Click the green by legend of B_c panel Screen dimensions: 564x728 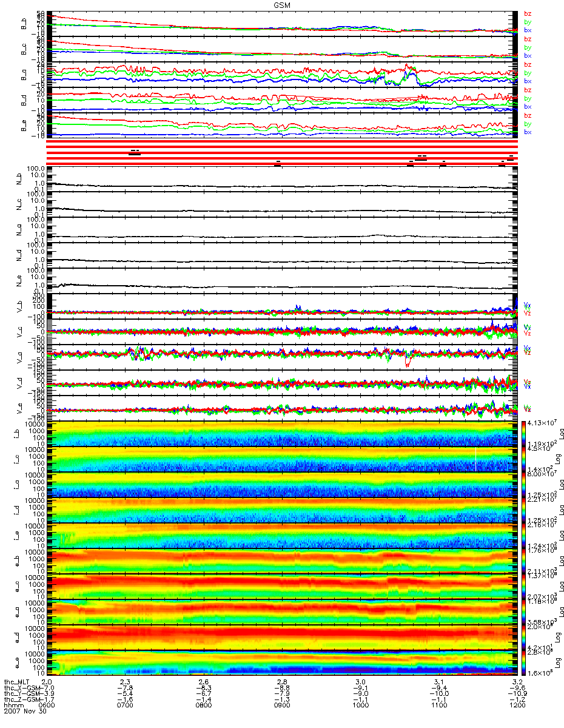tap(528, 47)
